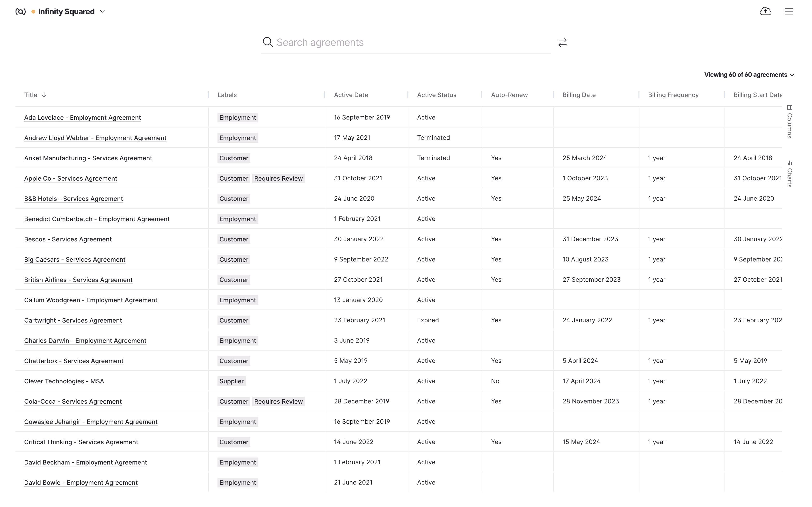Screen dimensions: 812x507
Task: Click the swap arrows icon beside search
Action: (562, 42)
